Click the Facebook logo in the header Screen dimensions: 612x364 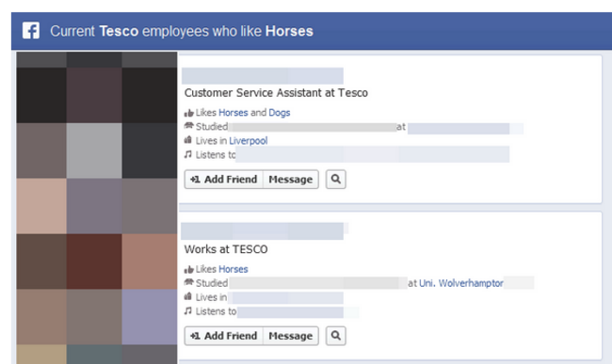coord(31,30)
